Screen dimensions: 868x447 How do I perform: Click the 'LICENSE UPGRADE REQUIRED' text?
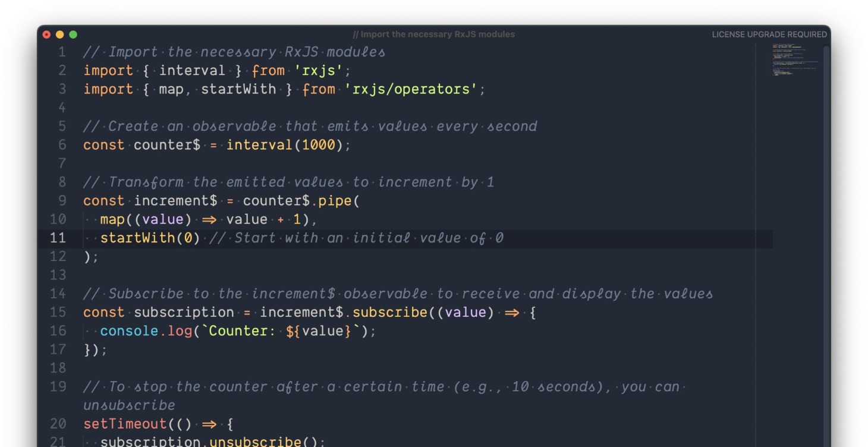pyautogui.click(x=769, y=34)
